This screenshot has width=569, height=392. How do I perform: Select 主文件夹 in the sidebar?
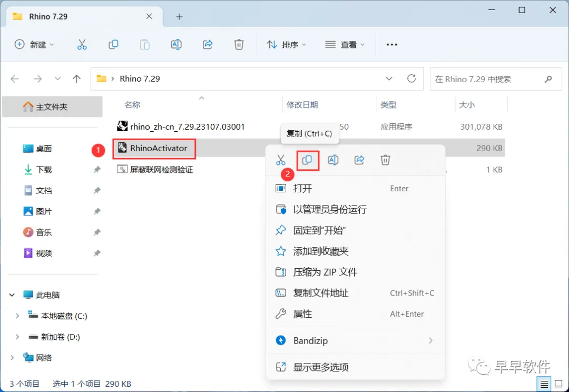(52, 107)
